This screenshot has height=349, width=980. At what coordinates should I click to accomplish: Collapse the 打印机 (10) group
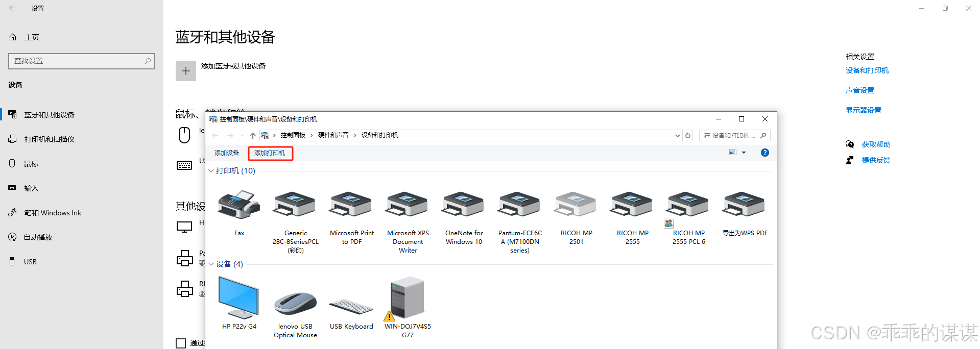point(211,171)
